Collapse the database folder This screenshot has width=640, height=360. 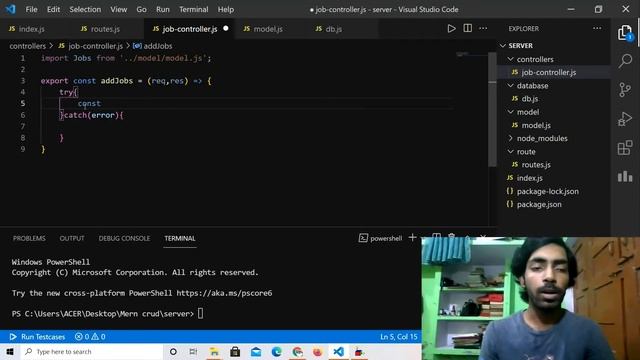[x=511, y=86]
